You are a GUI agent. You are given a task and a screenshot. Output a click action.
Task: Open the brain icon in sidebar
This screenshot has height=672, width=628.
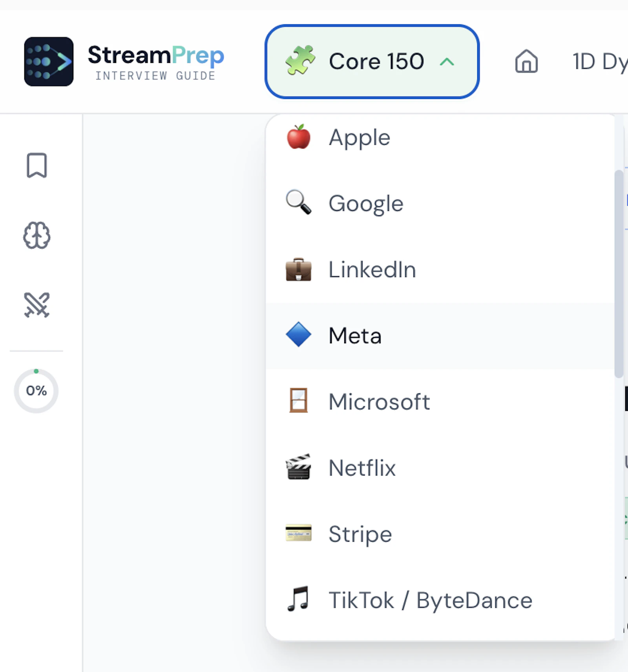[37, 235]
